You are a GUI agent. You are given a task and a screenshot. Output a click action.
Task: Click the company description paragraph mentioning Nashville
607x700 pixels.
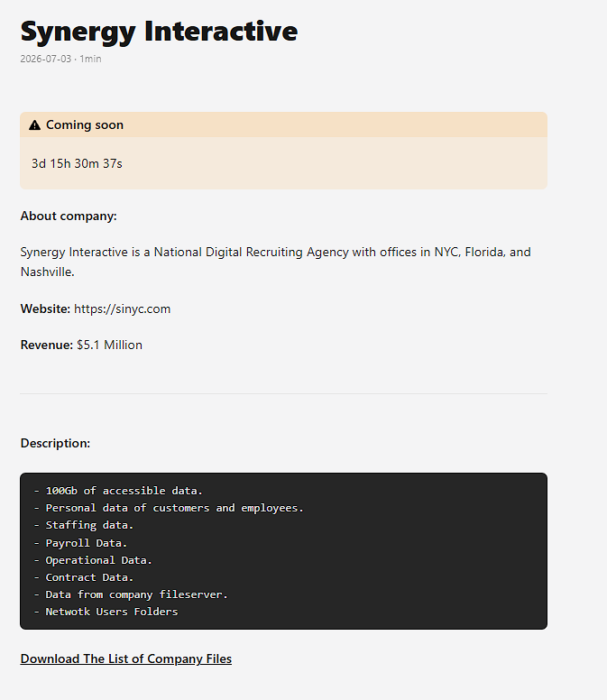point(276,262)
